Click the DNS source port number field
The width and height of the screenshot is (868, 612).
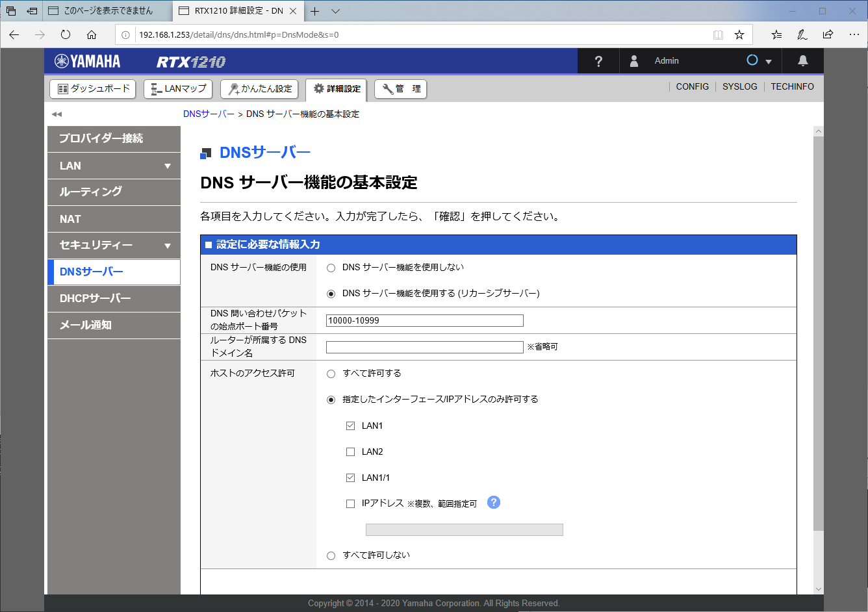pyautogui.click(x=424, y=320)
